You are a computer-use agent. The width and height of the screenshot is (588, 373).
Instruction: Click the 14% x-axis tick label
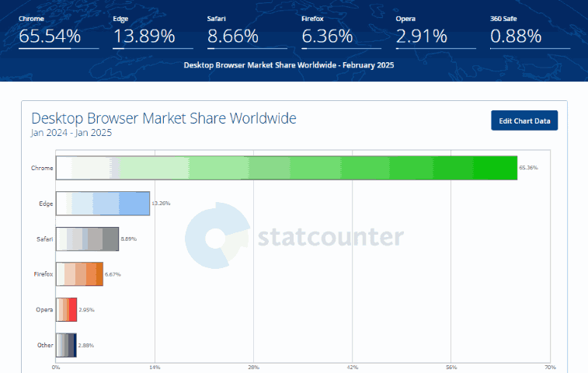pyautogui.click(x=155, y=368)
